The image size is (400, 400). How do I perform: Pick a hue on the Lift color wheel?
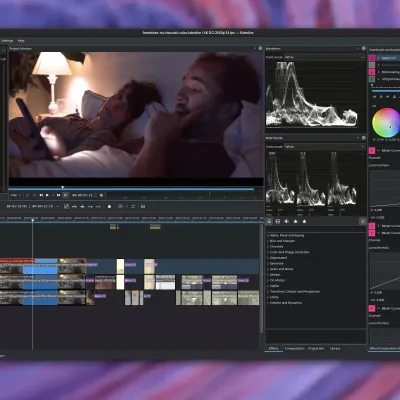(386, 122)
